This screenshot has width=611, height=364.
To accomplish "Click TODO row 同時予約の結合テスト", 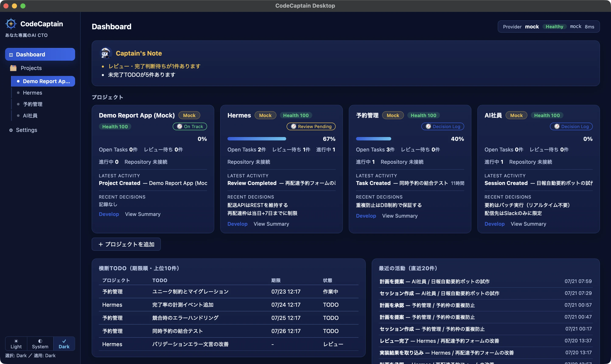I will tap(229, 331).
